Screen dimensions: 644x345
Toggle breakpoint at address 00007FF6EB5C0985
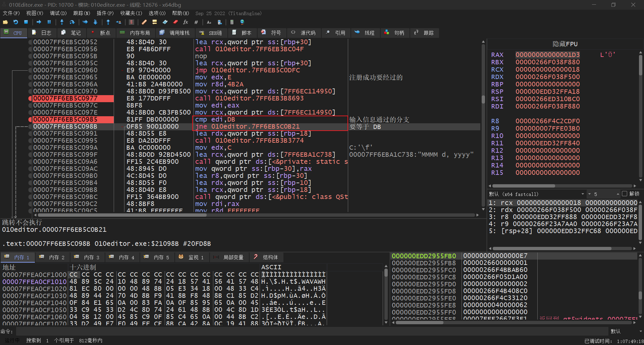(30, 120)
